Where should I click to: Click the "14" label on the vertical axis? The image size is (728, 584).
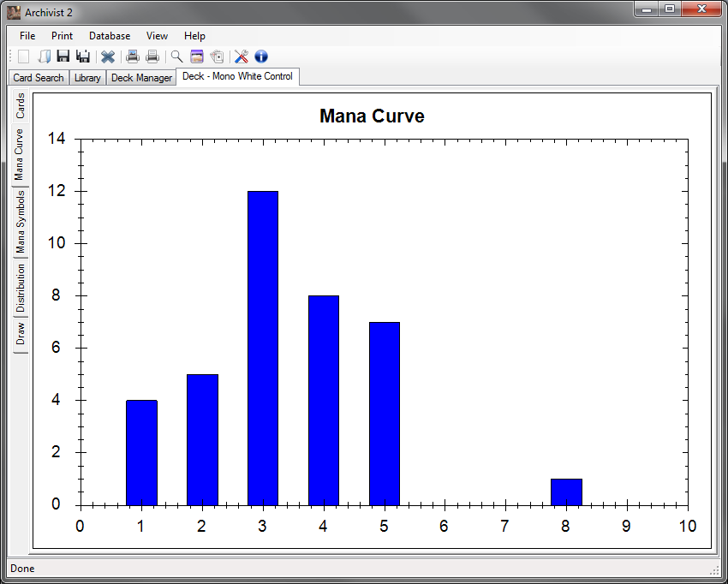(x=57, y=139)
